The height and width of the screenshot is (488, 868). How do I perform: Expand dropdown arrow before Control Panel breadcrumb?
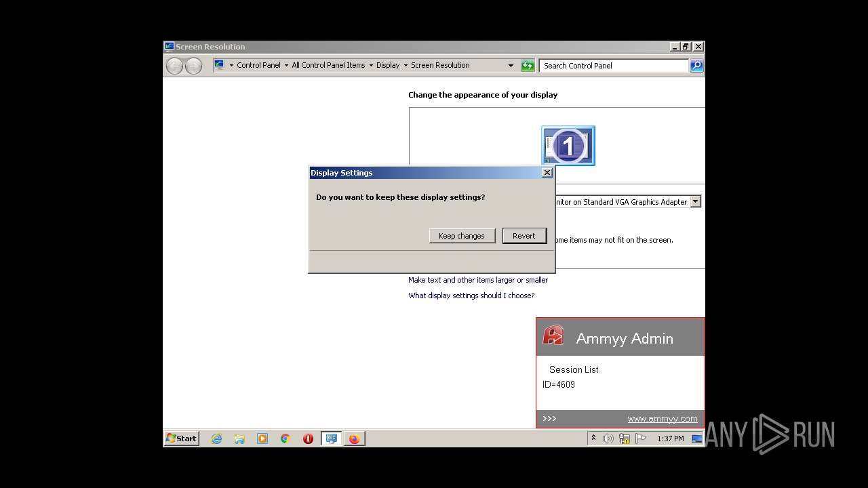coord(231,66)
